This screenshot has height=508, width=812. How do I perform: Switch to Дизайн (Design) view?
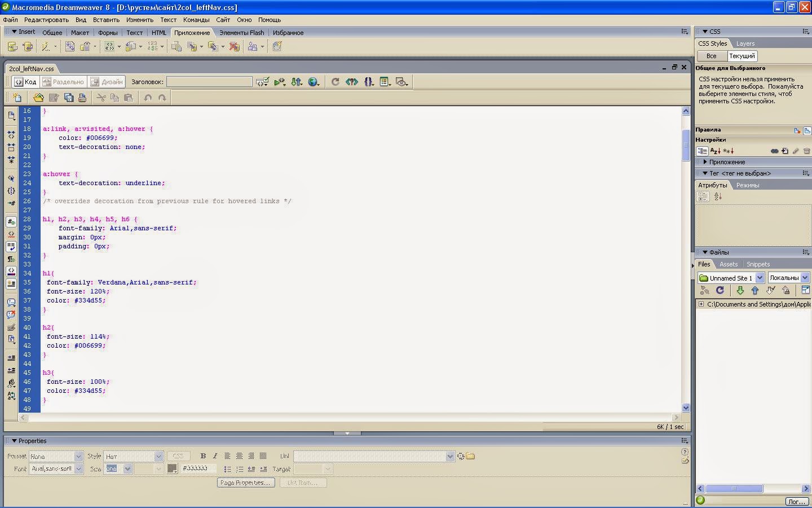pos(107,82)
